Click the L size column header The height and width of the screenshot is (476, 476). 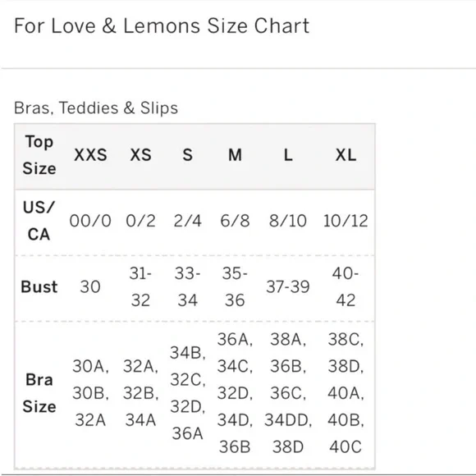pos(288,155)
